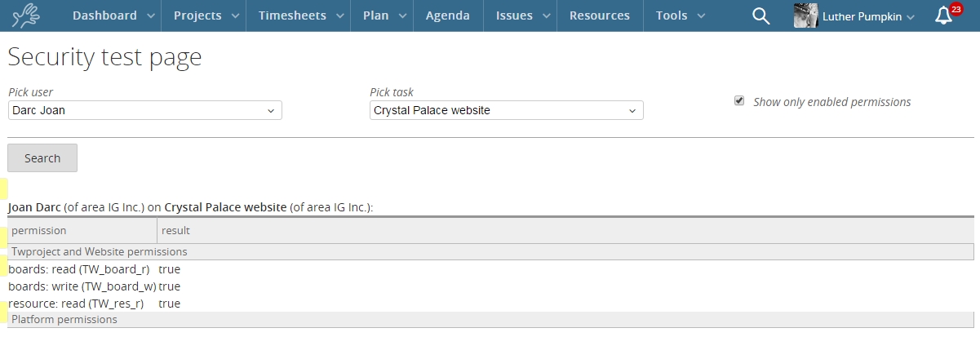Click the Search button

42,158
